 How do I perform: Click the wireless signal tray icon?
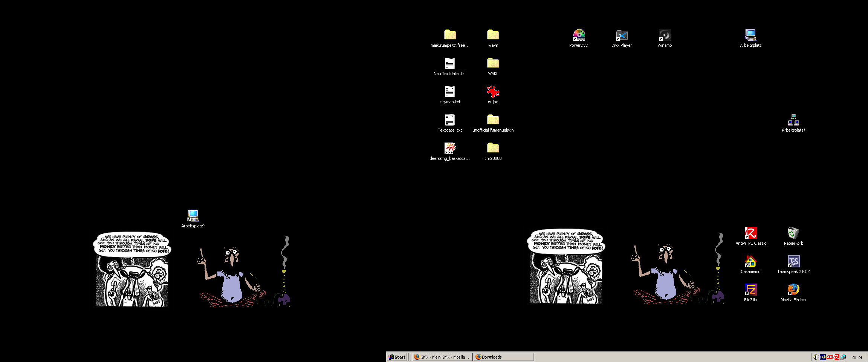click(823, 357)
